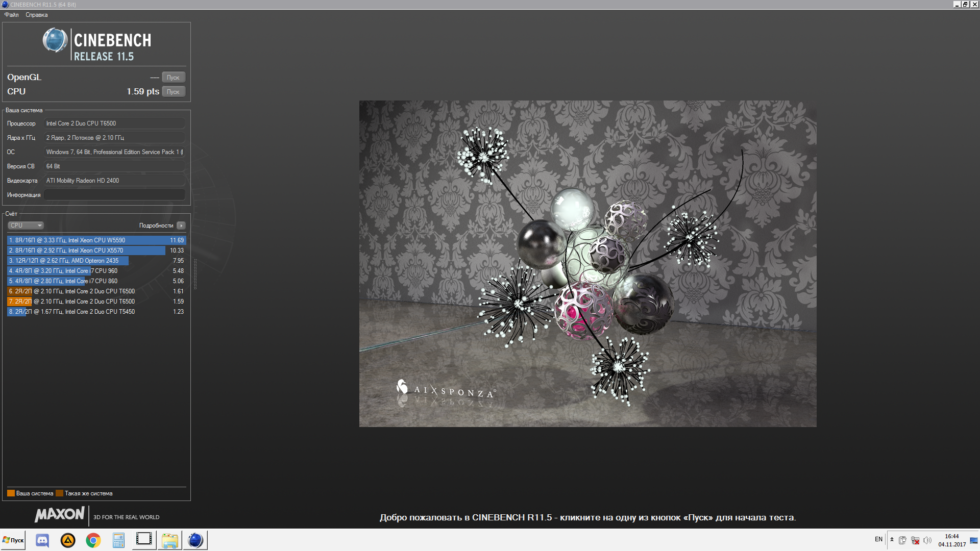This screenshot has width=980, height=551.
Task: Open the Файл menu
Action: [11, 15]
